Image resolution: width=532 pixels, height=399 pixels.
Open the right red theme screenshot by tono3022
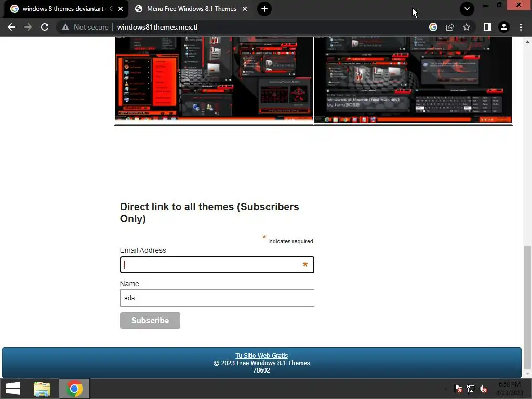(x=413, y=81)
